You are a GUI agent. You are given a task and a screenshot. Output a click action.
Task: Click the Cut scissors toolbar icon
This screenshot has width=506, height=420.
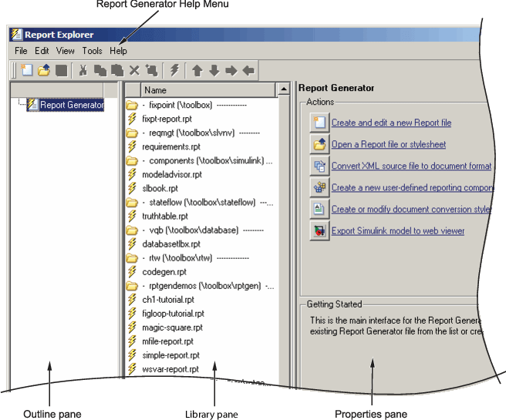coord(83,70)
